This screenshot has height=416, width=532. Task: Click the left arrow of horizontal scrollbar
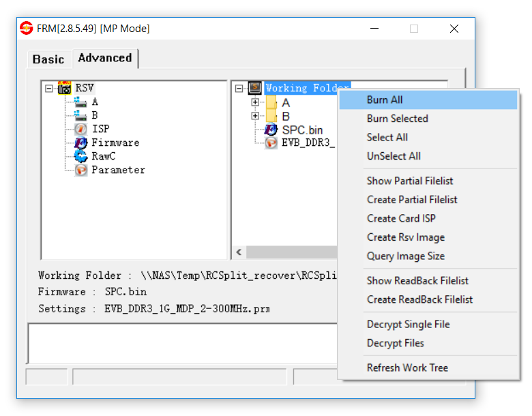(x=239, y=252)
